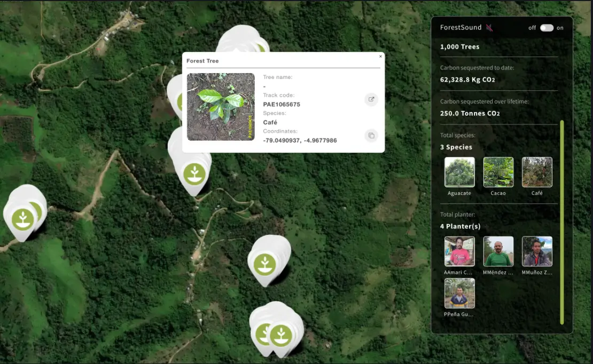Image resolution: width=593 pixels, height=364 pixels.
Task: Select planter PPeña Gu's avatar
Action: pos(459,292)
